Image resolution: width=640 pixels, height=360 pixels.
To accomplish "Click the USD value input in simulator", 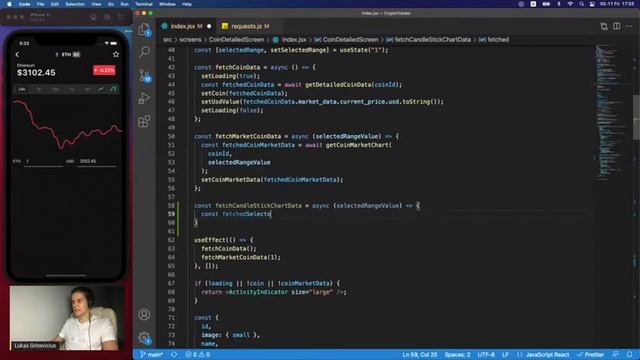I will (x=96, y=162).
